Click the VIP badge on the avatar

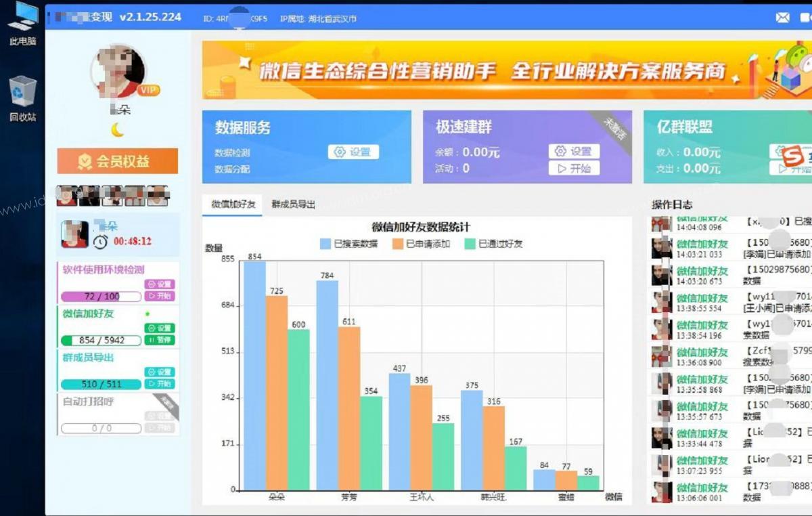(148, 90)
